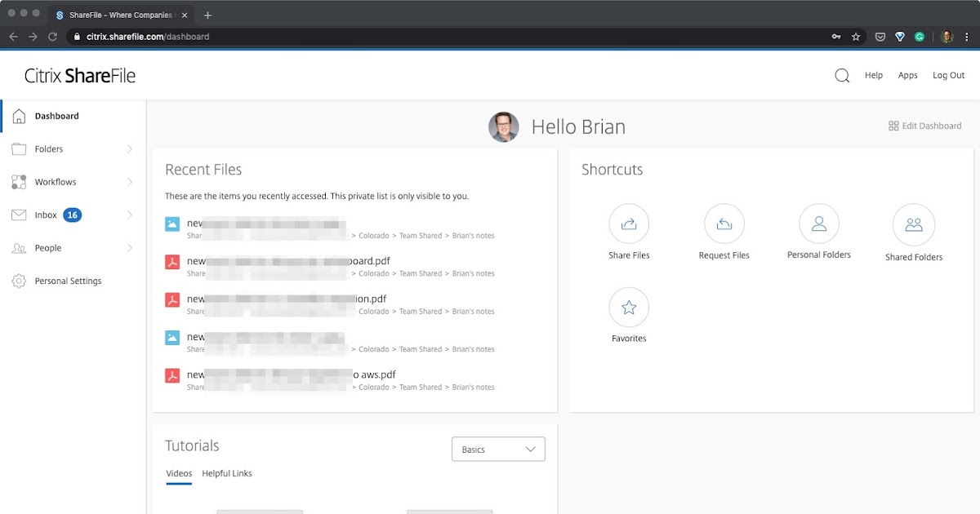The image size is (980, 514).
Task: Open the Grammarly extension icon
Action: coord(920,36)
